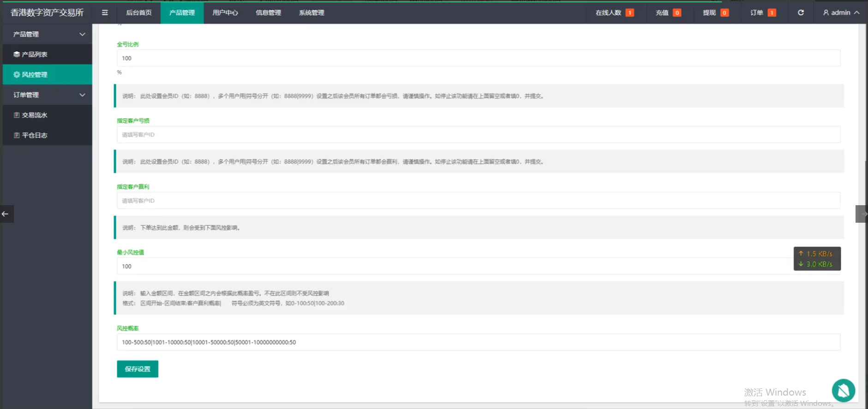Focus the 最小风控值 input field
This screenshot has width=868, height=409.
(455, 267)
